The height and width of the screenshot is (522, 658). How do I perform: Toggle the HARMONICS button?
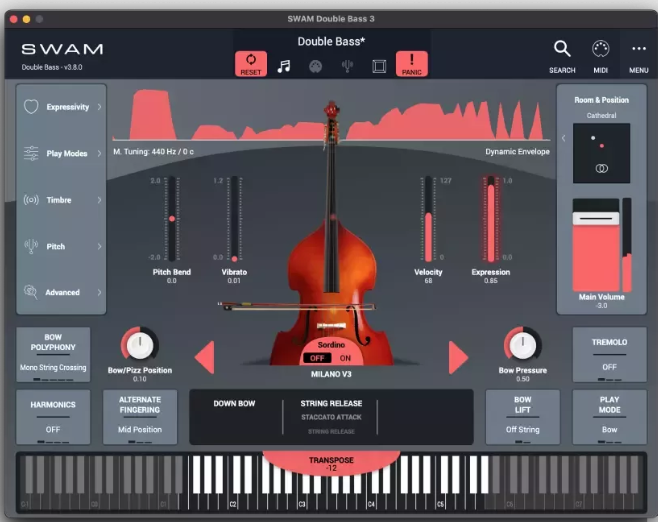(53, 417)
